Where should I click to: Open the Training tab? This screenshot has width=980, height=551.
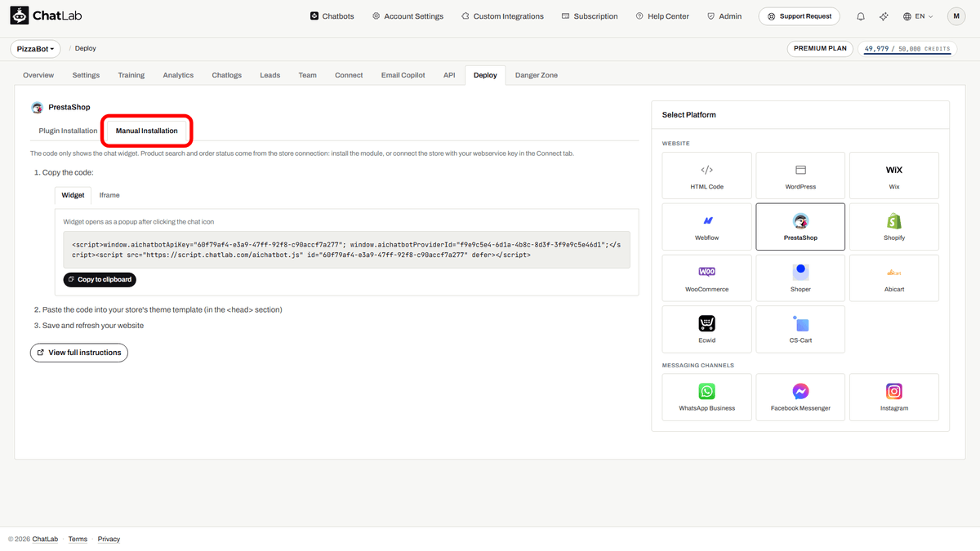coord(131,75)
